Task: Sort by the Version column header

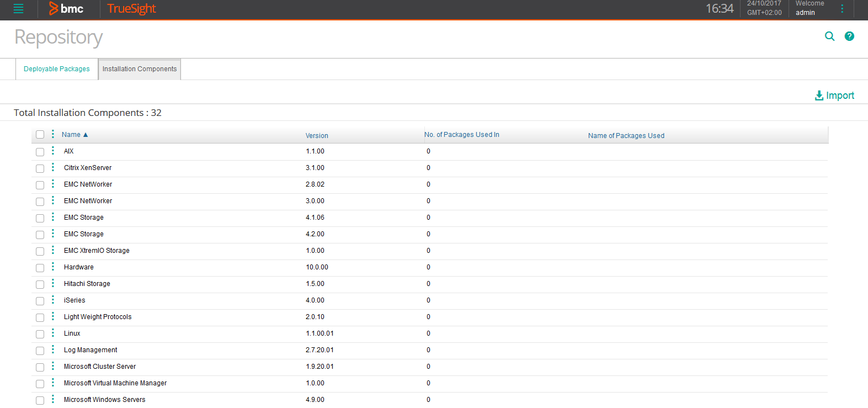Action: tap(317, 136)
